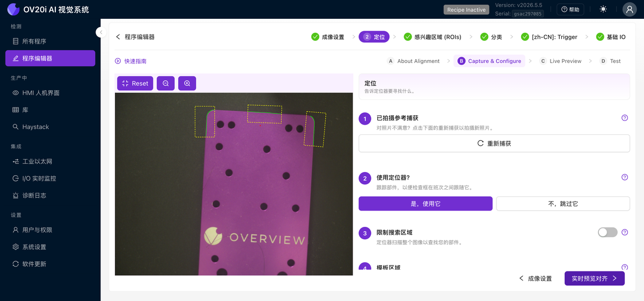Open 帮助 help button

click(570, 9)
